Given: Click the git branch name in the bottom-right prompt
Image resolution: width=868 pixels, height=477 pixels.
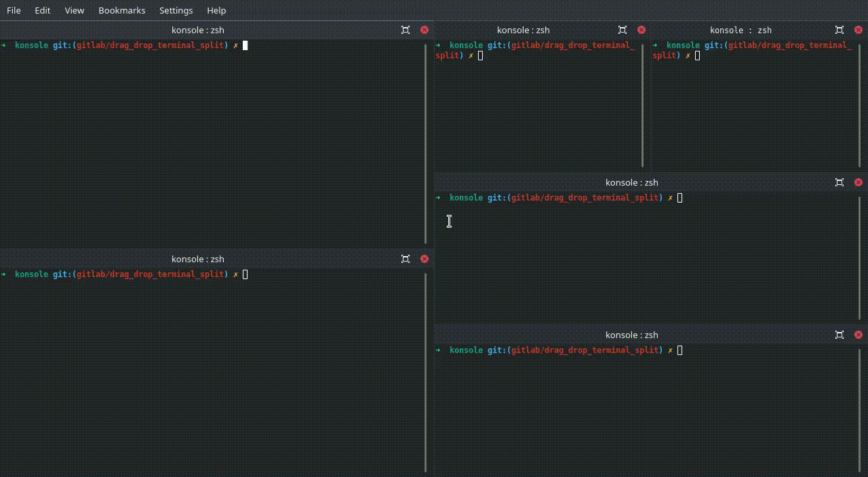Looking at the screenshot, I should pyautogui.click(x=585, y=350).
